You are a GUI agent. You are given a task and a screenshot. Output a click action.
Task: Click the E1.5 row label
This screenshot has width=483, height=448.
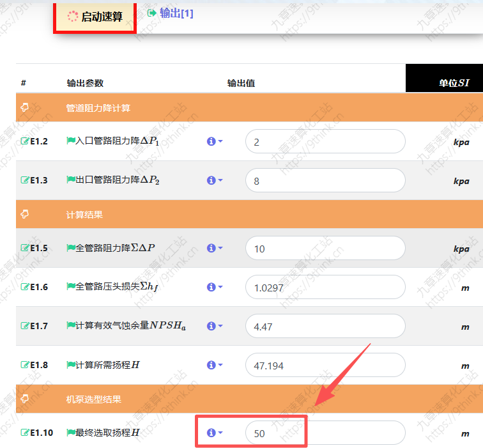39,248
